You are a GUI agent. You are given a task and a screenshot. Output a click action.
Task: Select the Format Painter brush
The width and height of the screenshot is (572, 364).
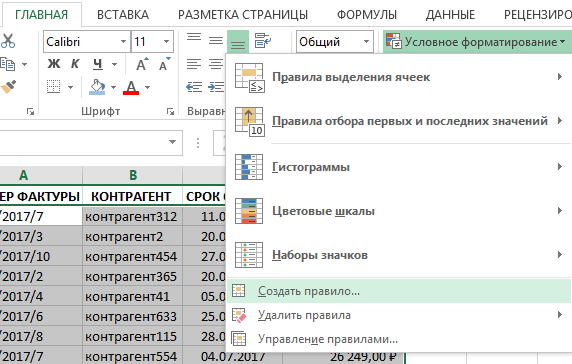click(x=8, y=87)
